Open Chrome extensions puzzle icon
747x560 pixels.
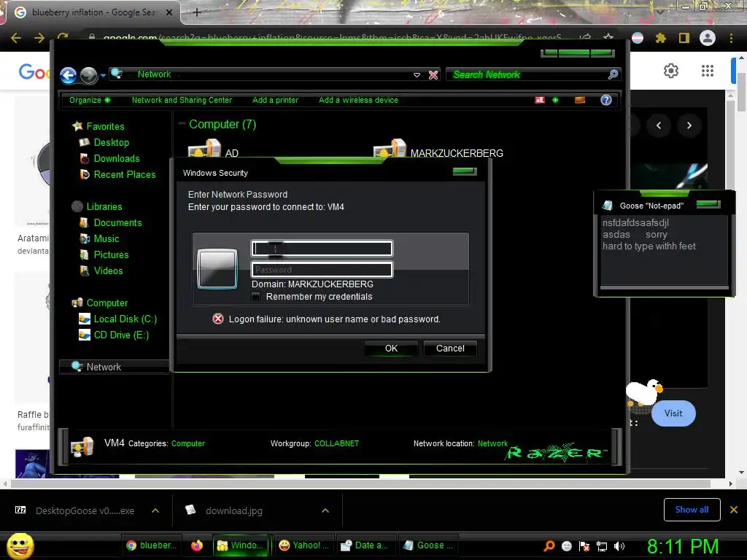point(660,38)
